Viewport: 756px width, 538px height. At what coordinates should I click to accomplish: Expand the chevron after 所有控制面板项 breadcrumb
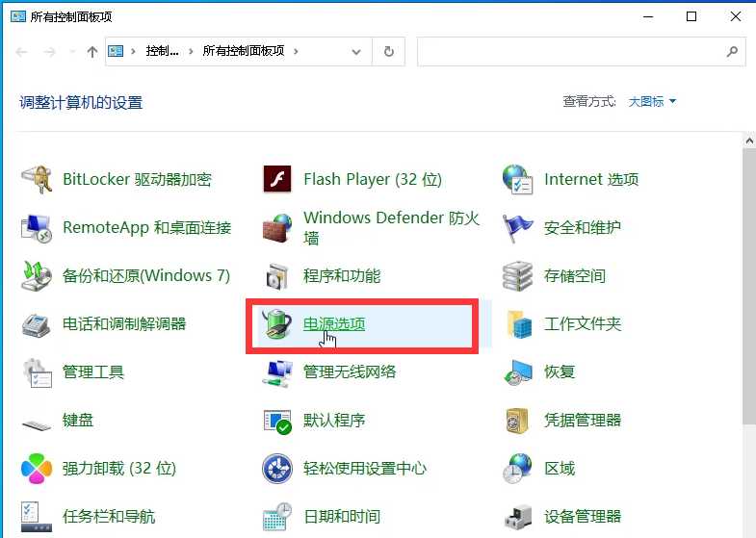(296, 52)
